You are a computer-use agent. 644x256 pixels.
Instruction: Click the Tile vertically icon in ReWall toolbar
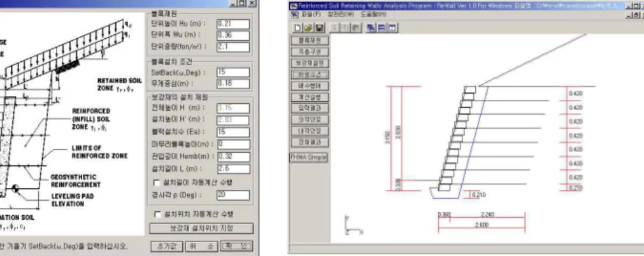point(392,28)
